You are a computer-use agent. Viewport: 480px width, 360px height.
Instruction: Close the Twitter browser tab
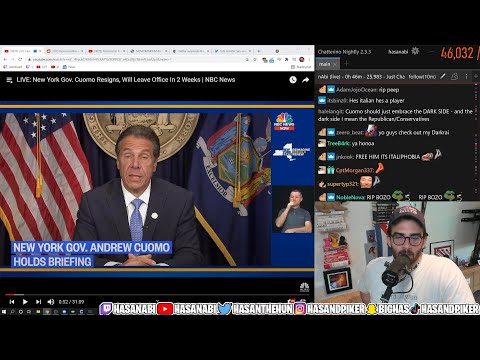[250, 51]
